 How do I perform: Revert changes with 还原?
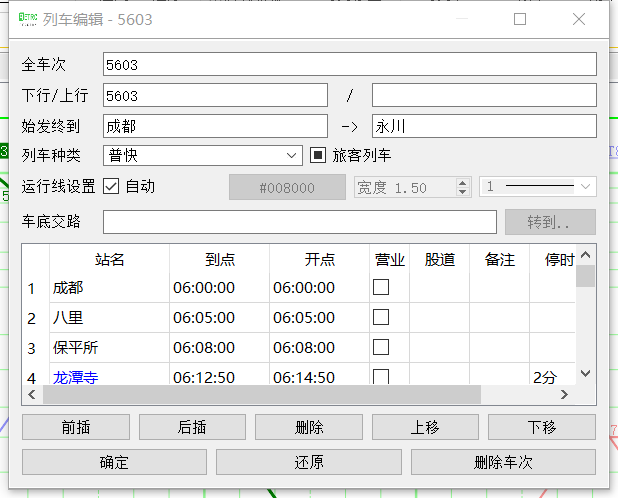[309, 462]
